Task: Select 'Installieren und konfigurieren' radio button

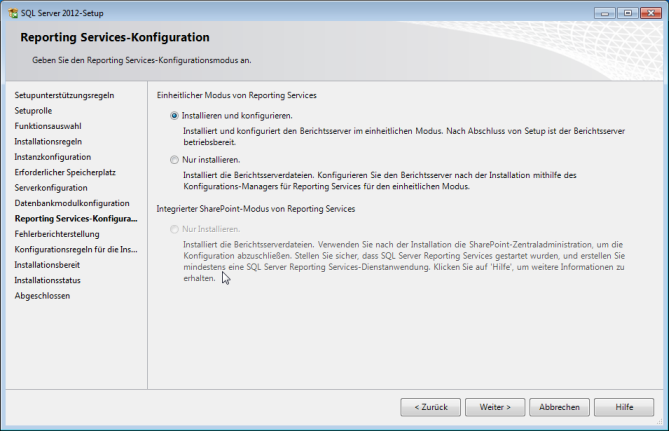Action: coord(175,116)
